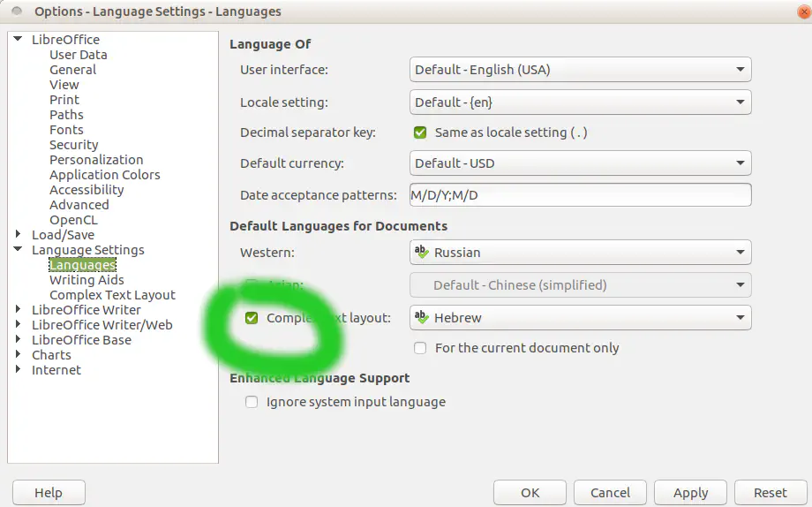Click the spellcheck icon beside Hebrew

(x=421, y=318)
